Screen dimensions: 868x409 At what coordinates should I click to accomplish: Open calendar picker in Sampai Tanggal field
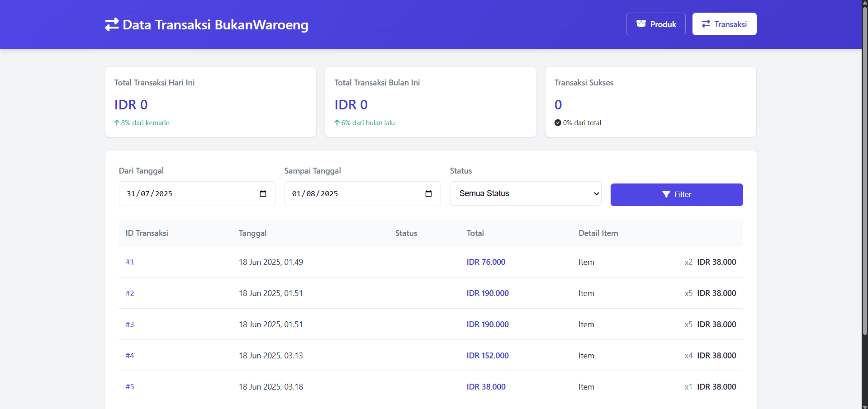[x=428, y=193]
